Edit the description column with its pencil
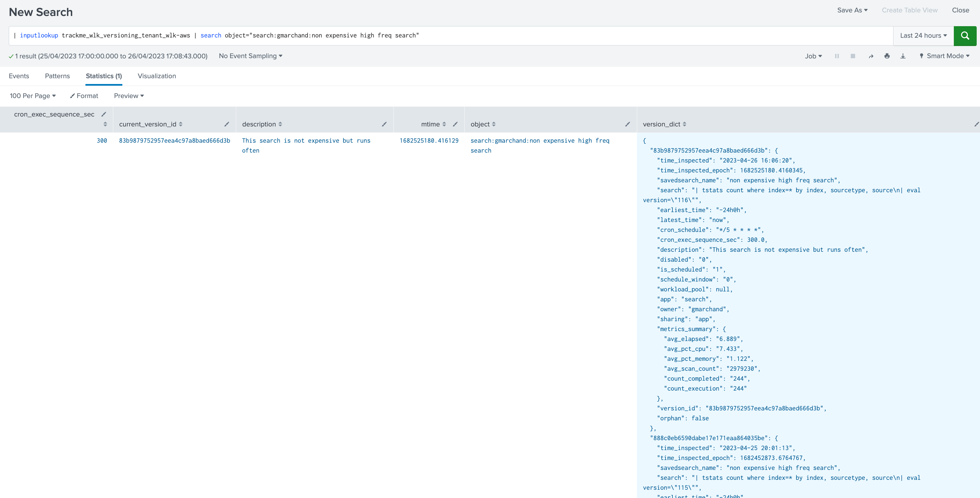The image size is (980, 498). (384, 124)
